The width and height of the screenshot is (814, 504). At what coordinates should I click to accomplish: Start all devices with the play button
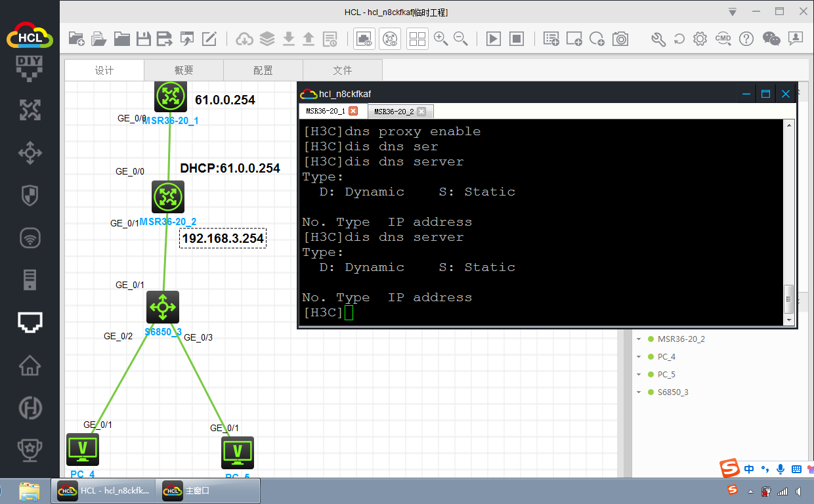[493, 39]
